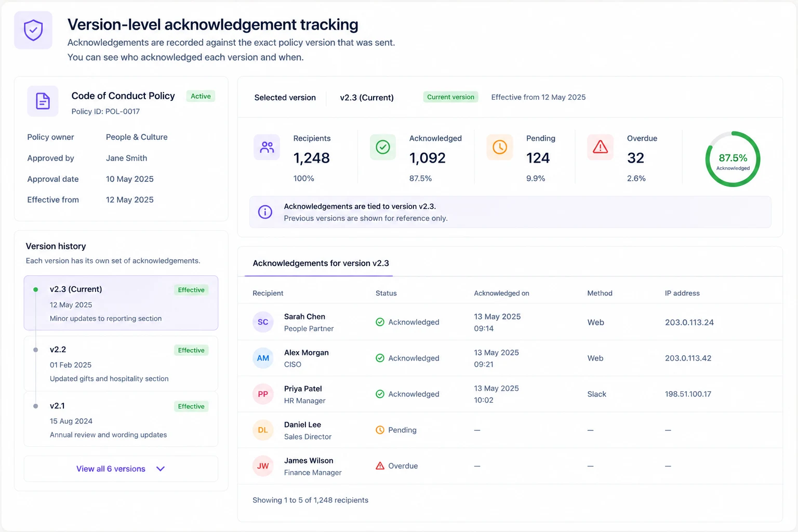
Task: Click the info icon in version notice
Action: point(265,212)
